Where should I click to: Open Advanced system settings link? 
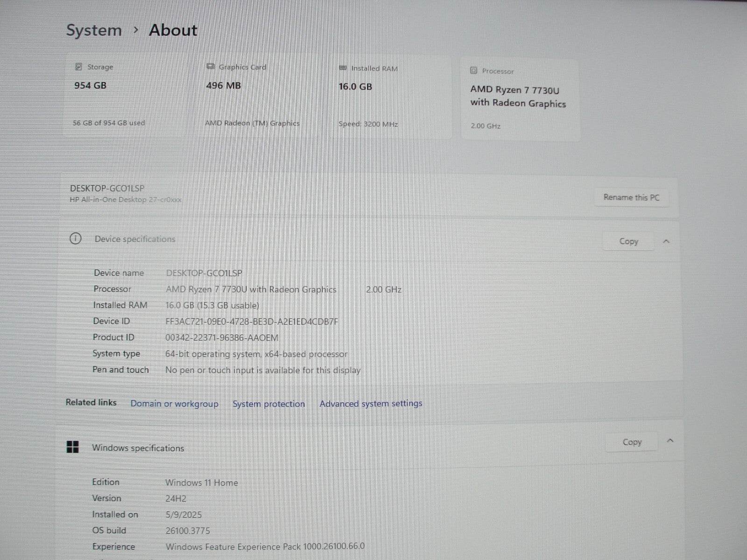(x=371, y=404)
